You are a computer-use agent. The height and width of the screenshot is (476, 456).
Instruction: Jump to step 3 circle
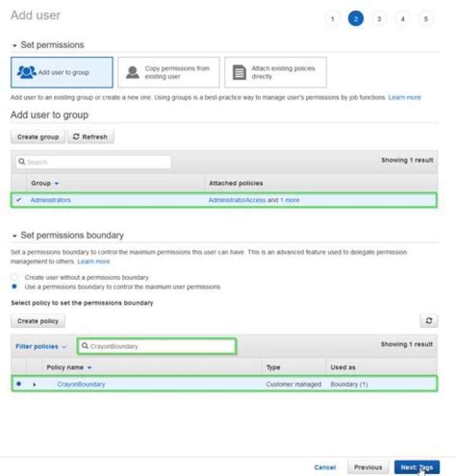pos(379,19)
